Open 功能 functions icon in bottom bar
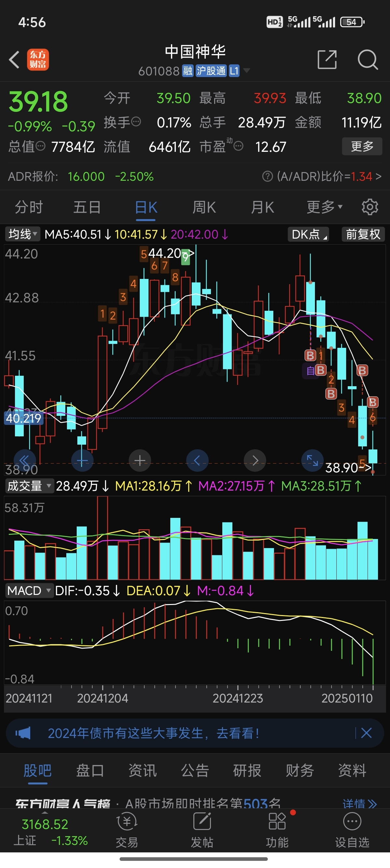390x868 pixels. click(x=277, y=831)
